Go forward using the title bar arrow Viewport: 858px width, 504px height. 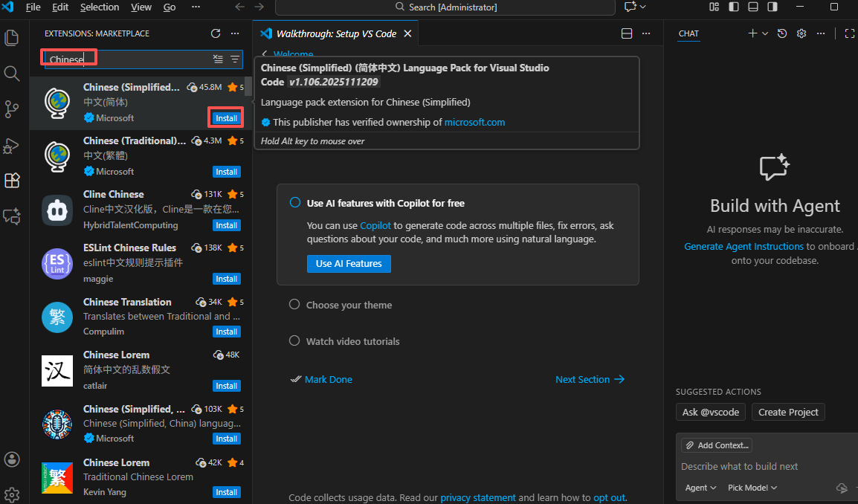pyautogui.click(x=259, y=7)
